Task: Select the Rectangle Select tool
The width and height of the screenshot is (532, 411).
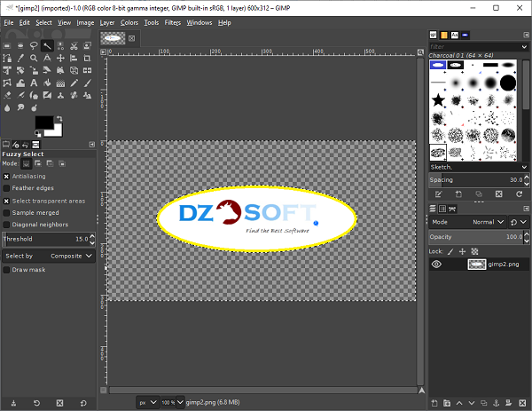Action: click(x=7, y=46)
